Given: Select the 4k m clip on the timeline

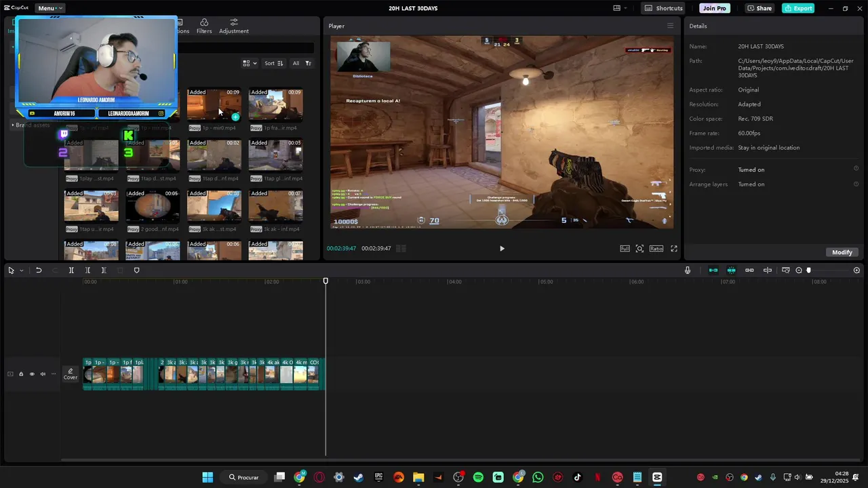Looking at the screenshot, I should [300, 374].
